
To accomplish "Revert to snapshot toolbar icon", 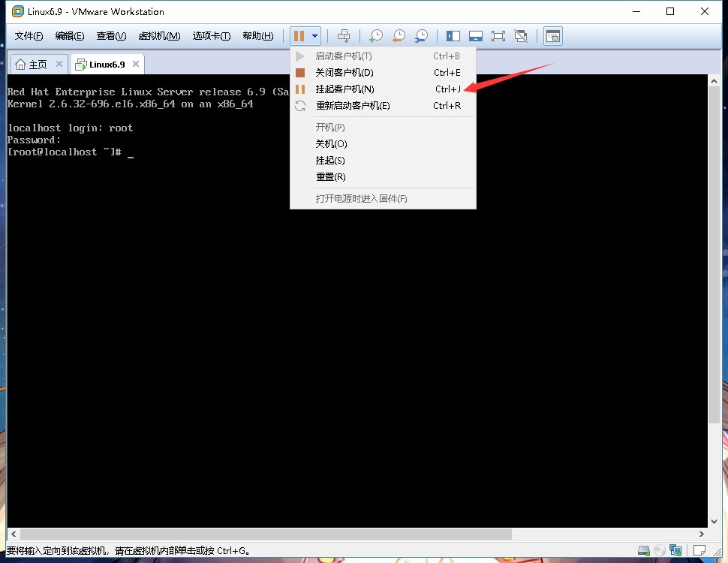I will tap(399, 36).
